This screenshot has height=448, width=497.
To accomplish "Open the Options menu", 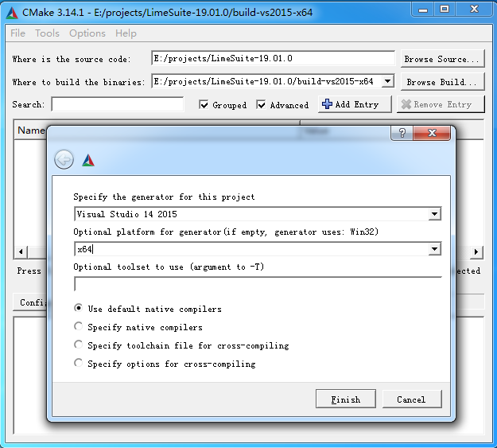I will [x=87, y=33].
